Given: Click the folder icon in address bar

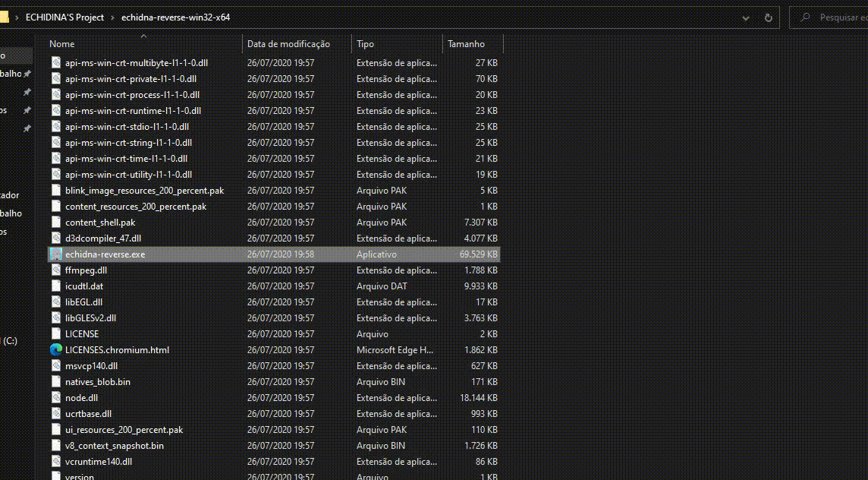Looking at the screenshot, I should point(4,17).
